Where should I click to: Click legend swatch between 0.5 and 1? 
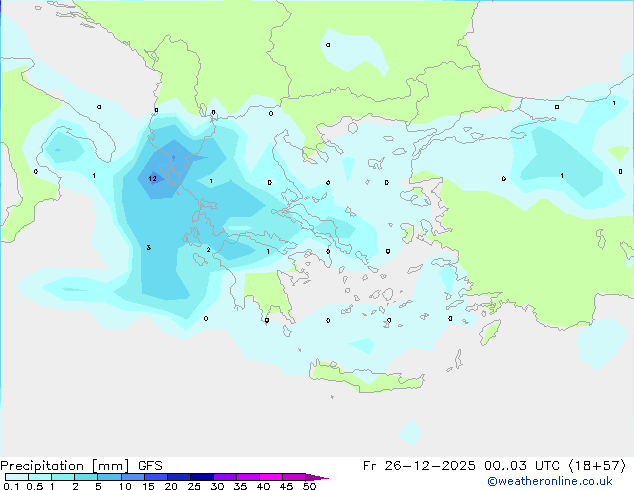40,477
